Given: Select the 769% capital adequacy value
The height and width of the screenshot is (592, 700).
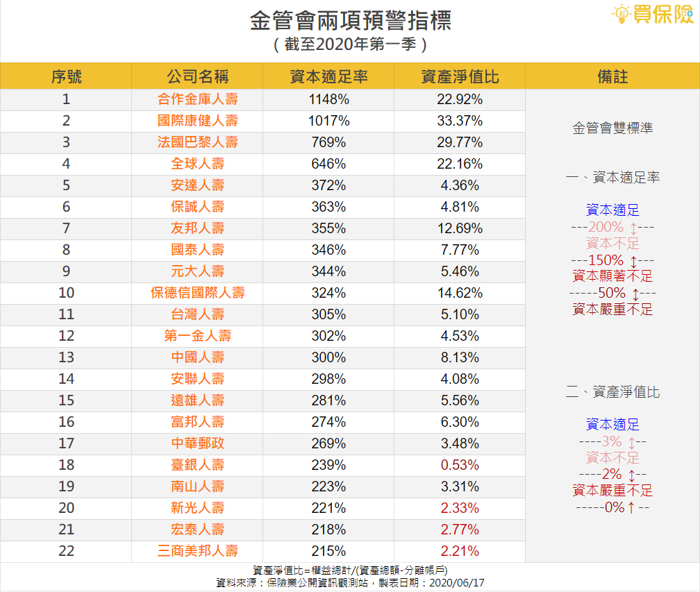Looking at the screenshot, I should [328, 142].
